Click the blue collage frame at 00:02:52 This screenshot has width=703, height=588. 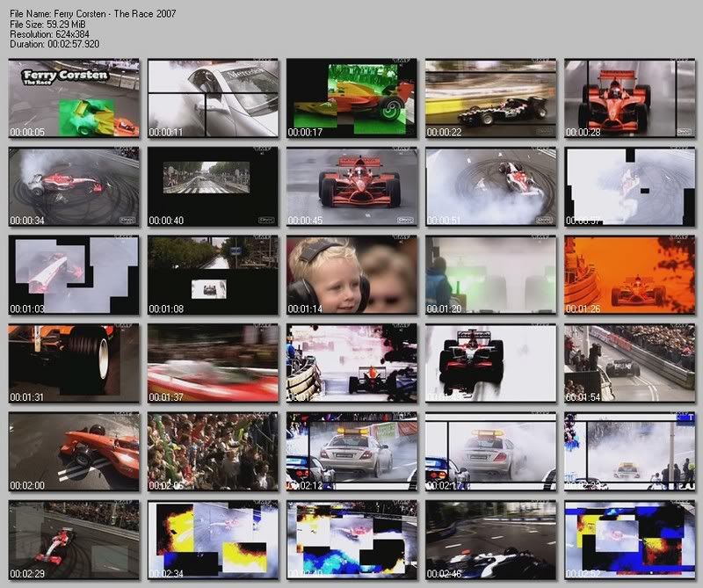tap(630, 540)
